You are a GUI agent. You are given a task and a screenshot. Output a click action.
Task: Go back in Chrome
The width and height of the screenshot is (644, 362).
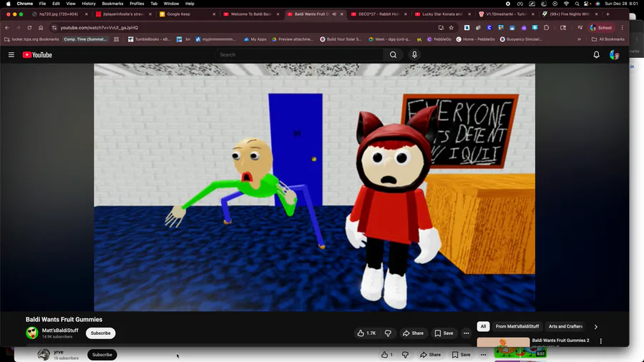7,27
